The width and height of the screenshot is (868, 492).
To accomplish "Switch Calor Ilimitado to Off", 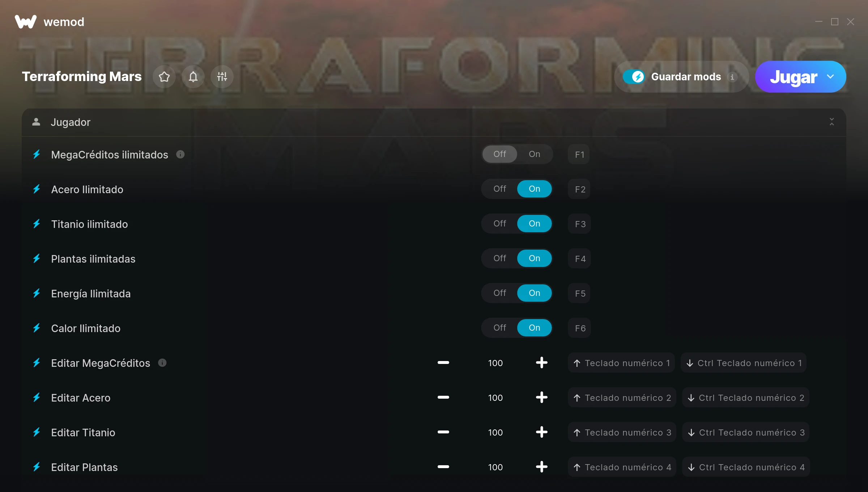I will pos(499,328).
